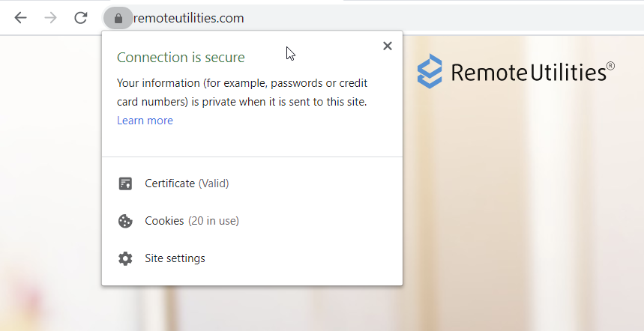Click the "Connection is secure" heading

coord(181,58)
